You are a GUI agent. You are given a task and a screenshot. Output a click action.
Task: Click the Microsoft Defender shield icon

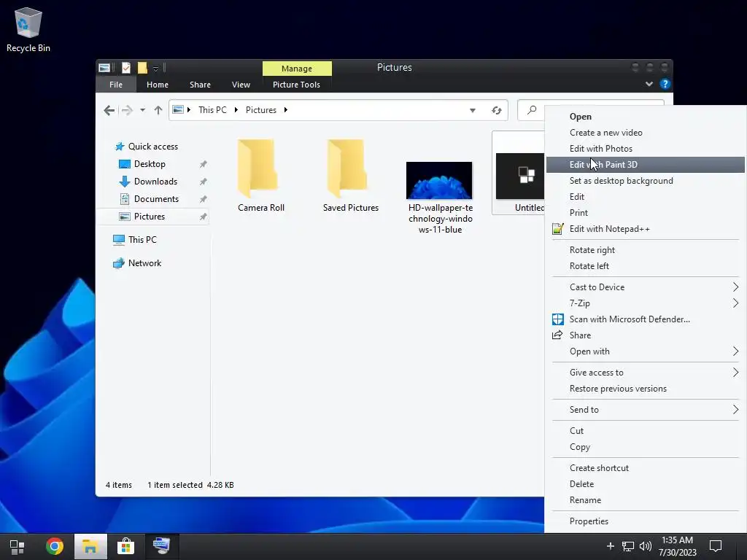(557, 319)
